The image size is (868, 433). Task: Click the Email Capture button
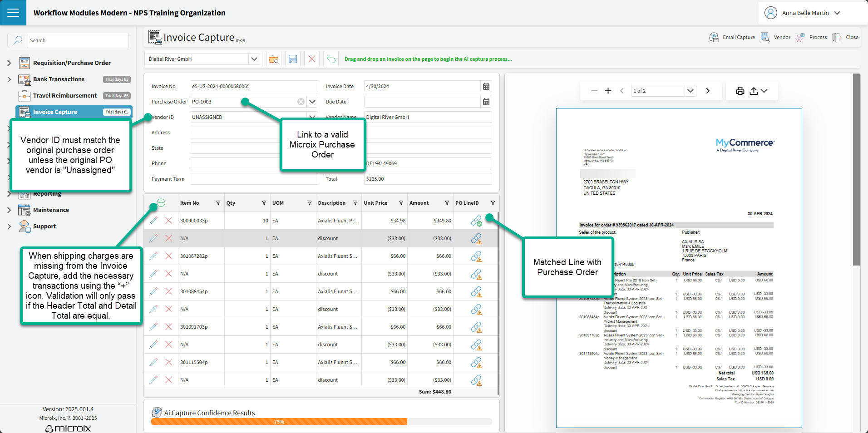pos(732,37)
